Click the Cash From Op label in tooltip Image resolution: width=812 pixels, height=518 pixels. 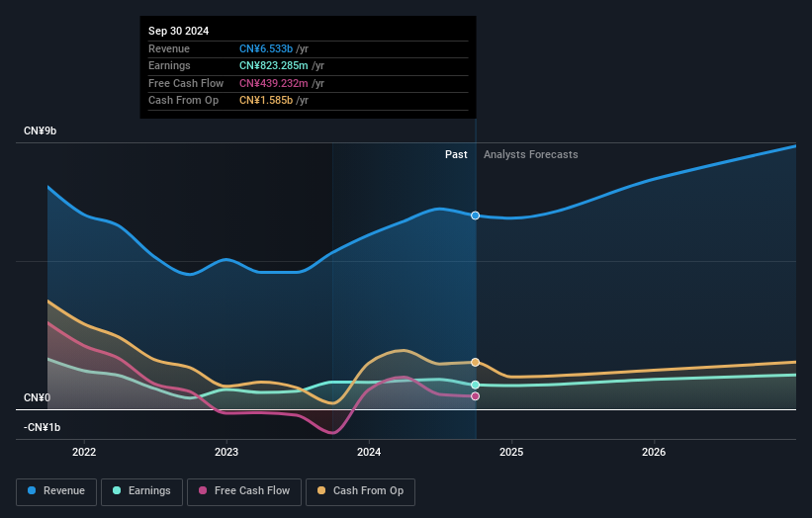(x=183, y=101)
